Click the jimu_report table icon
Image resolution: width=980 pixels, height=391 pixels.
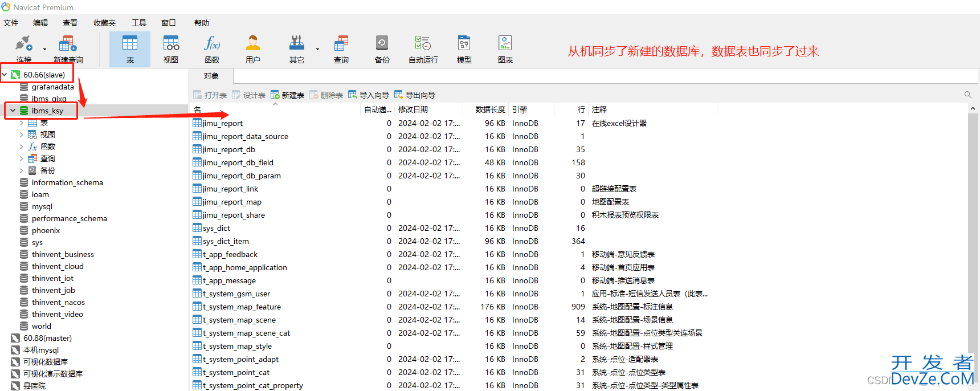(x=197, y=123)
